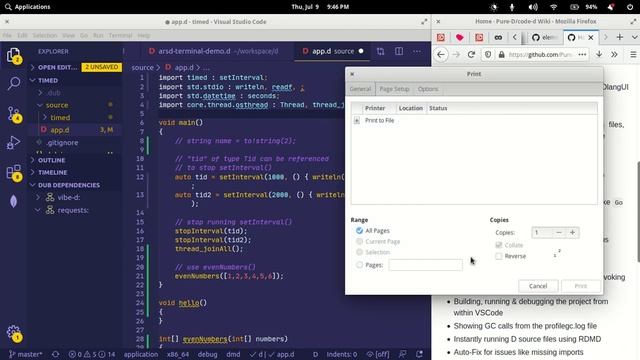Click Cancel in the Print dialog
640x360 pixels.
[538, 286]
